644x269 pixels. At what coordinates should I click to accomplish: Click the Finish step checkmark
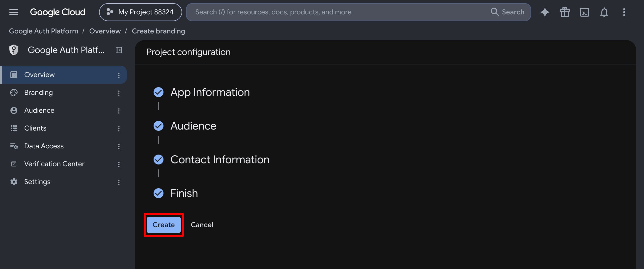[x=158, y=193]
